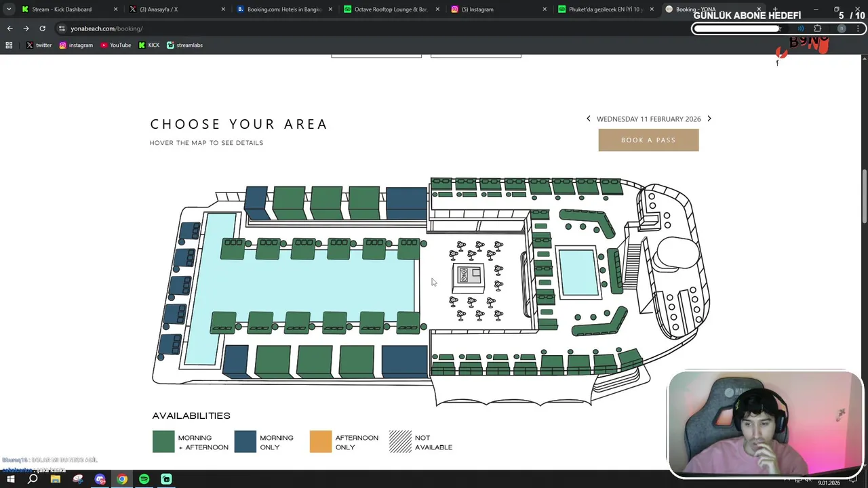Screen dimensions: 868x488
Task: Go to next day arrow
Action: [709, 119]
